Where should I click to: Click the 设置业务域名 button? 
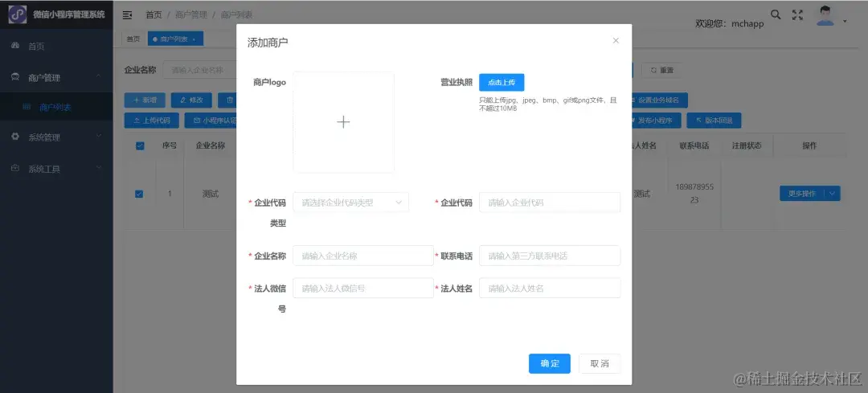click(657, 100)
